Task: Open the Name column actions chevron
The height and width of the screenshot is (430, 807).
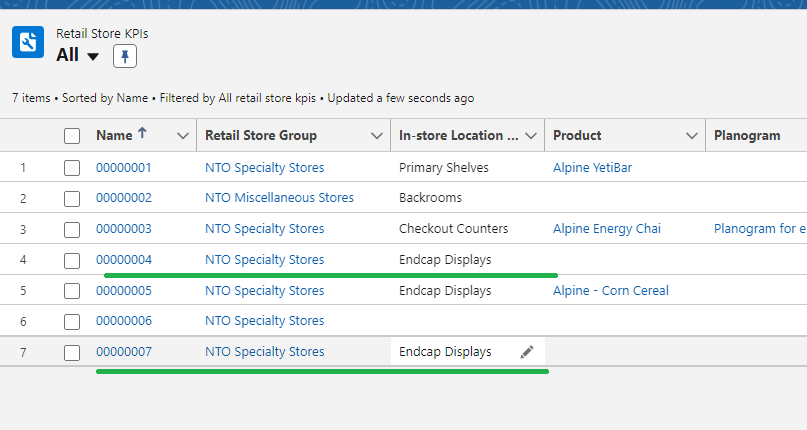Action: [x=182, y=136]
